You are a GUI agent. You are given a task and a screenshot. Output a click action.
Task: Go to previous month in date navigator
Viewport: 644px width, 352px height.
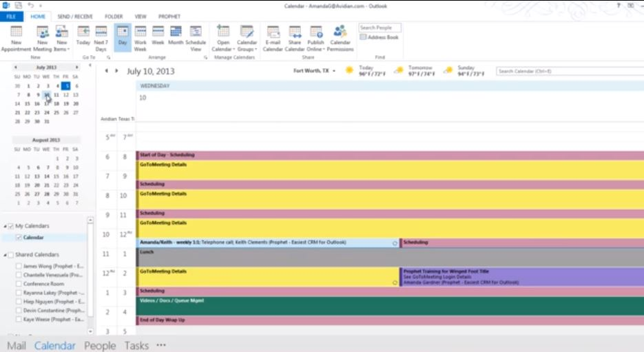point(16,68)
